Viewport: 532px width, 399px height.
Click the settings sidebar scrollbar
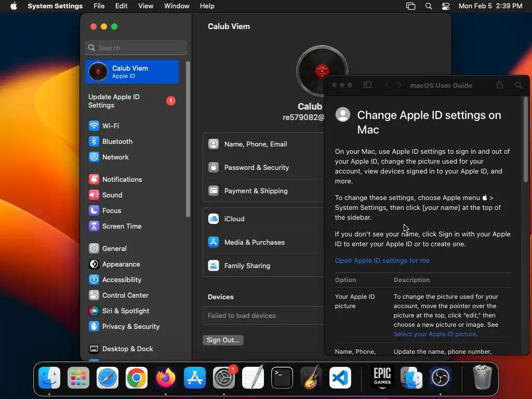coord(188,139)
